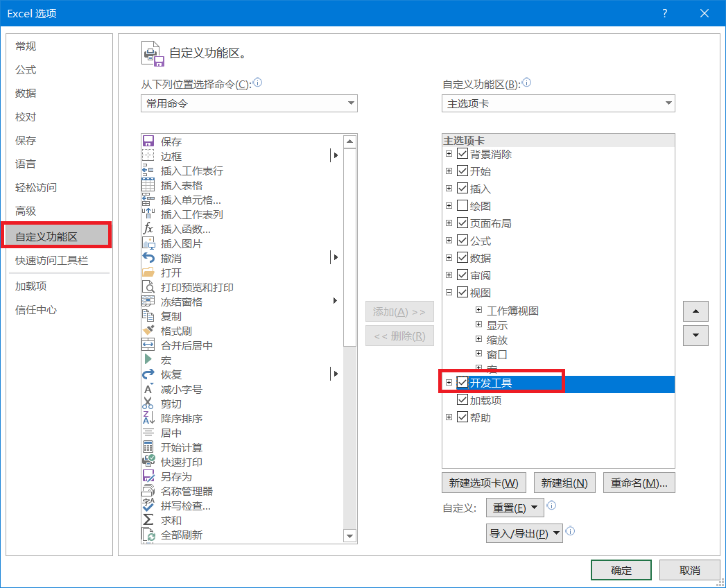Go to the 高级 options category

[59, 211]
